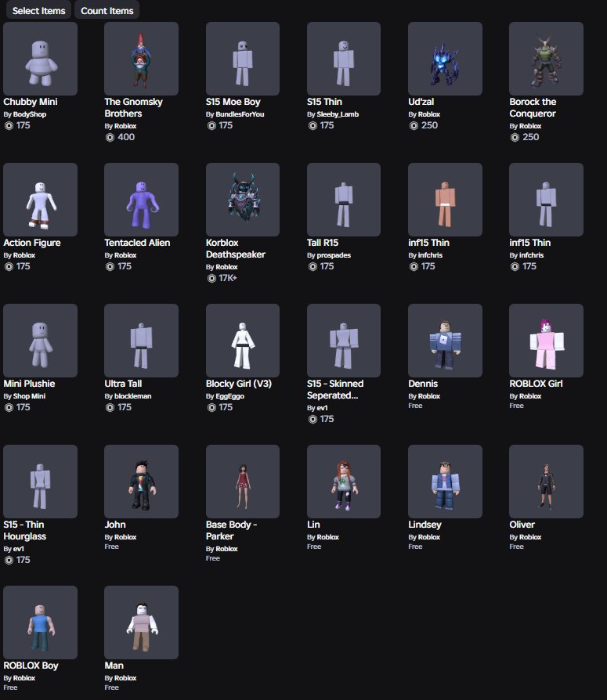Click the ROBLOX Boy title text
607x700 pixels.
pyautogui.click(x=31, y=666)
